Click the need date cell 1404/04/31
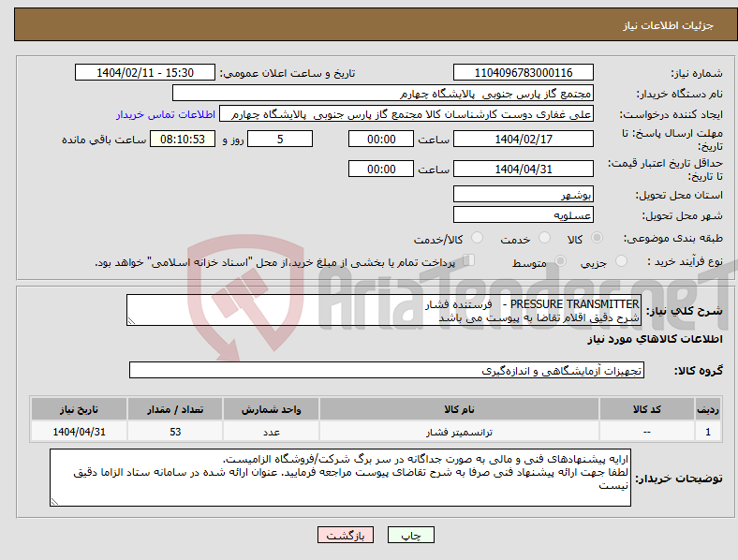Image resolution: width=738 pixels, height=560 pixels. tap(79, 432)
